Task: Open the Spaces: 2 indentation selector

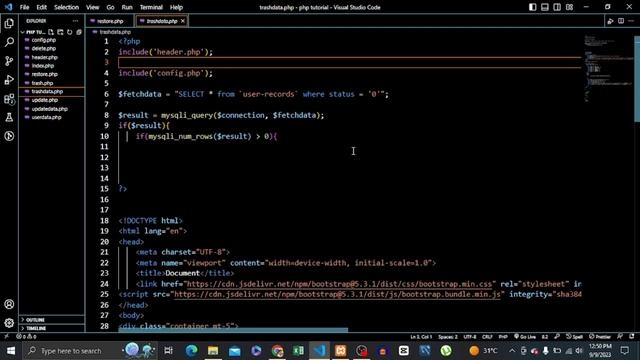Action: (448, 337)
